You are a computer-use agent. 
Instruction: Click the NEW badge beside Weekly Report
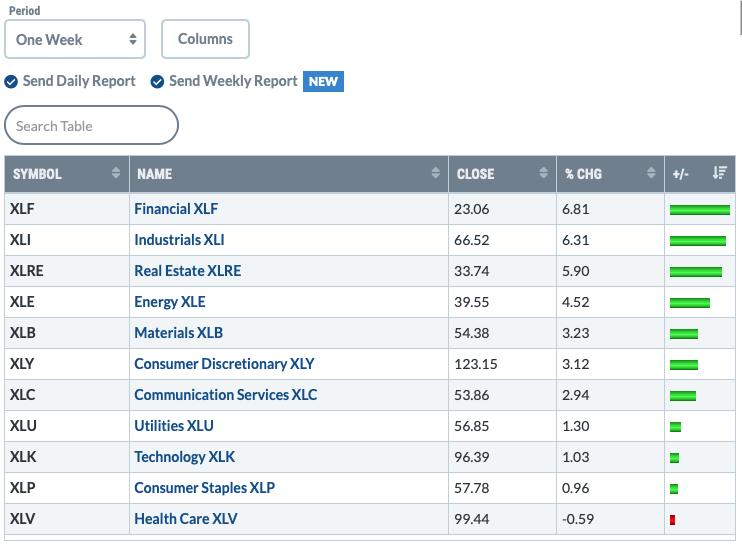pyautogui.click(x=323, y=81)
